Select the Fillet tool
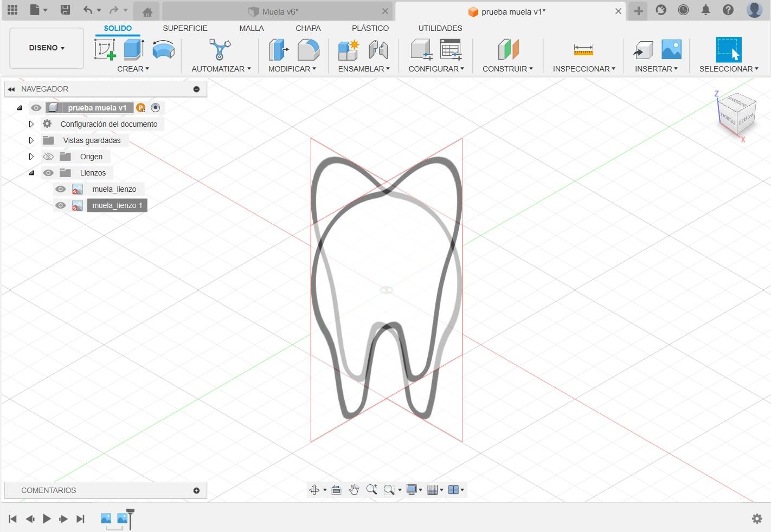771x532 pixels. 309,49
